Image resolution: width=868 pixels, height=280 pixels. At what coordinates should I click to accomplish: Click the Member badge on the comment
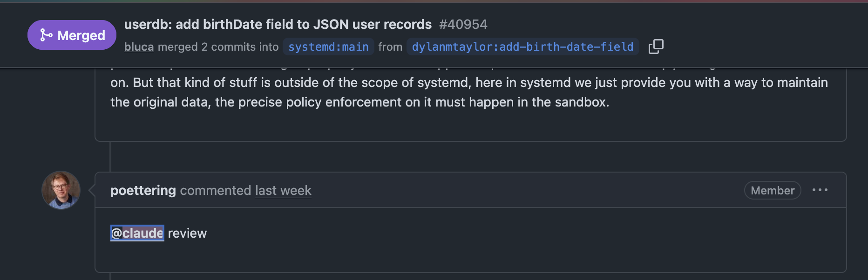click(772, 190)
